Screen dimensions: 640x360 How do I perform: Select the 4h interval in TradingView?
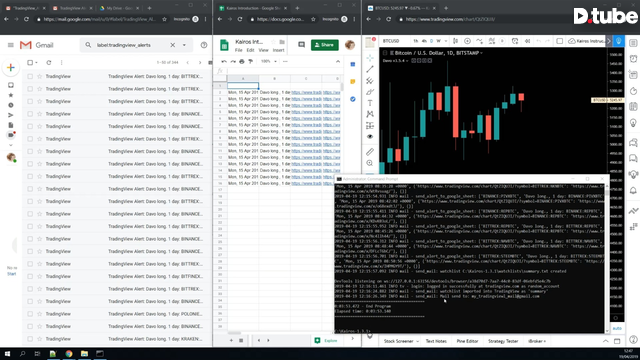pos(424,41)
